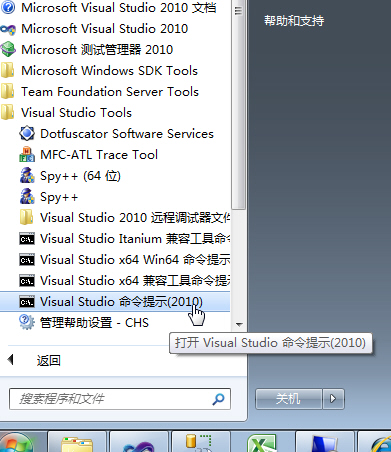Viewport: 391px width, 452px height.
Task: Click the Visual Studio 命令提示(2010) console icon
Action: (27, 302)
